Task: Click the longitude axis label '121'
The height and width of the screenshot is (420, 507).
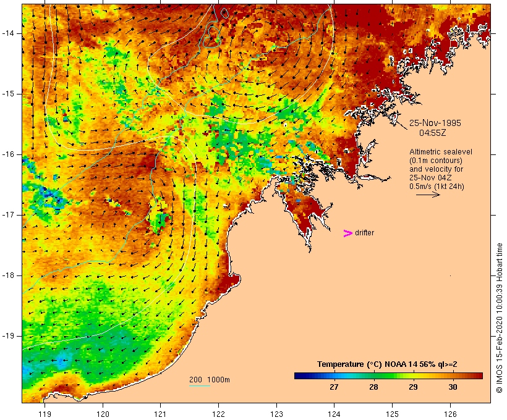Action: (x=160, y=414)
